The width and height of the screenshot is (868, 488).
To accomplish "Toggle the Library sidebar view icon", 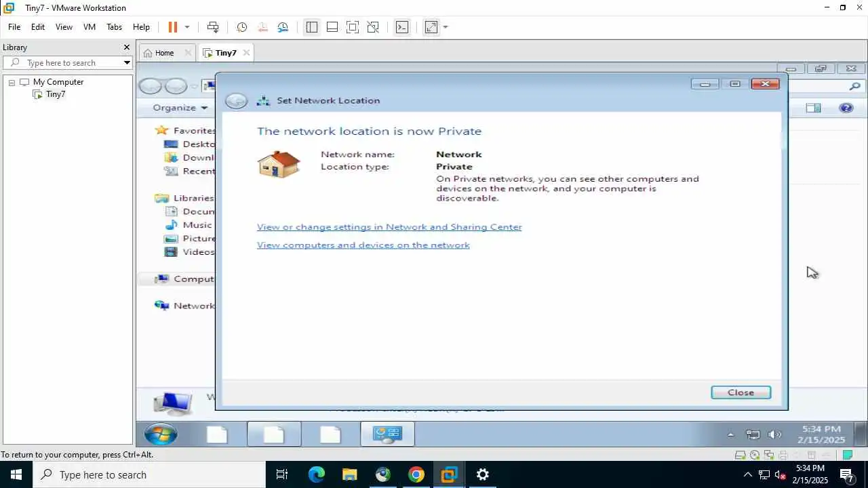I will 311,27.
